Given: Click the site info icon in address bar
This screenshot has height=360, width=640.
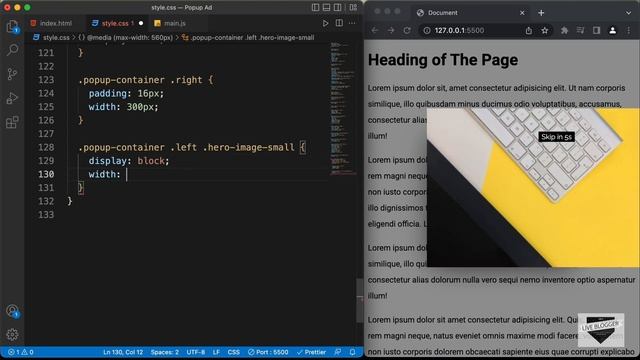Looking at the screenshot, I should tap(427, 30).
